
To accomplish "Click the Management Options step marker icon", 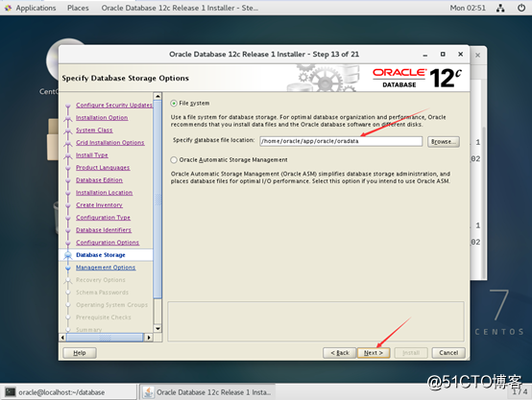I will point(68,268).
